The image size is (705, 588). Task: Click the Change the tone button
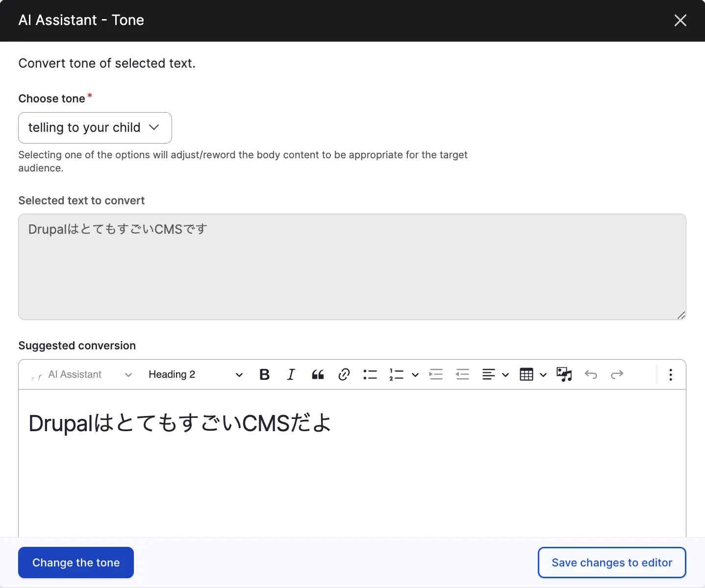tap(76, 563)
